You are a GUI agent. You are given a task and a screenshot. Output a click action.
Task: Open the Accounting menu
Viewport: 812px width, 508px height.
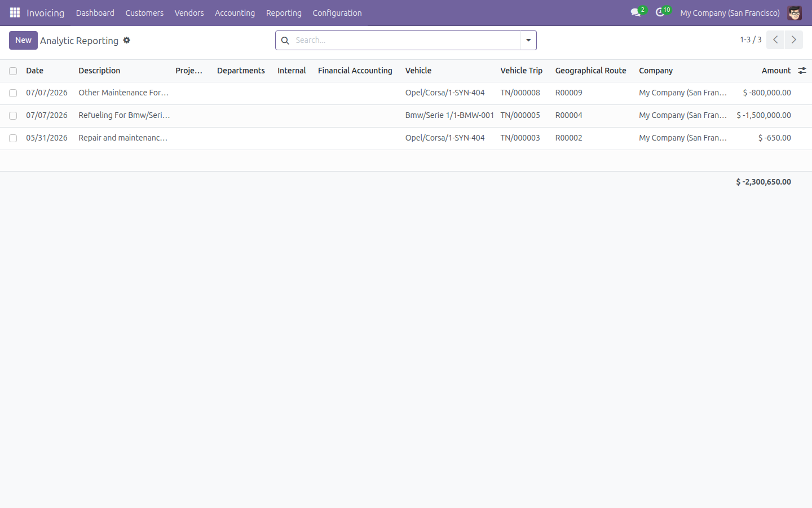(x=235, y=12)
